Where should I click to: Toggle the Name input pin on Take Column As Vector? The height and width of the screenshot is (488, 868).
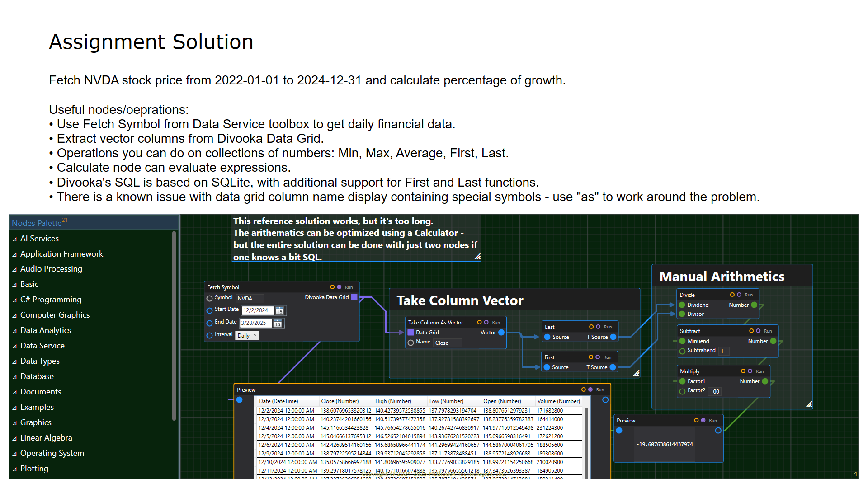click(410, 343)
